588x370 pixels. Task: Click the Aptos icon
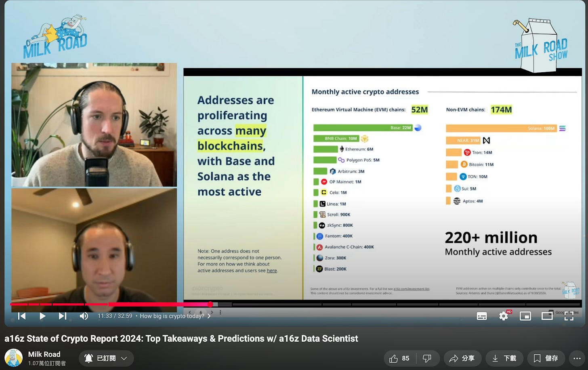pos(457,201)
